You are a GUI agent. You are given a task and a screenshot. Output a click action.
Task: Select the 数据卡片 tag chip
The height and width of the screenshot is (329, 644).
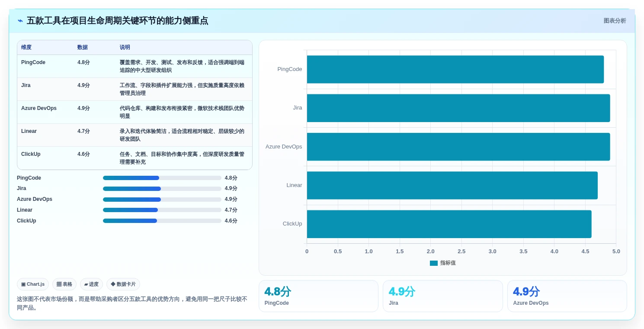tap(123, 284)
